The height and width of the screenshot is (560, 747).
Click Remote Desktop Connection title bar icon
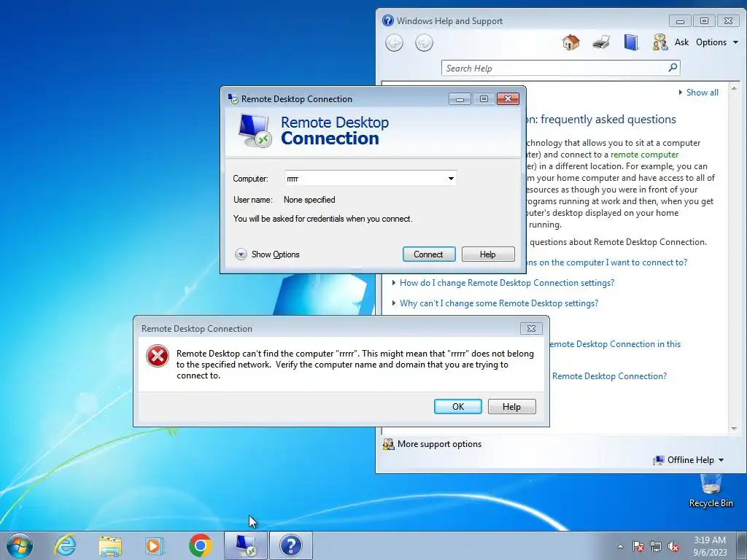pyautogui.click(x=233, y=98)
